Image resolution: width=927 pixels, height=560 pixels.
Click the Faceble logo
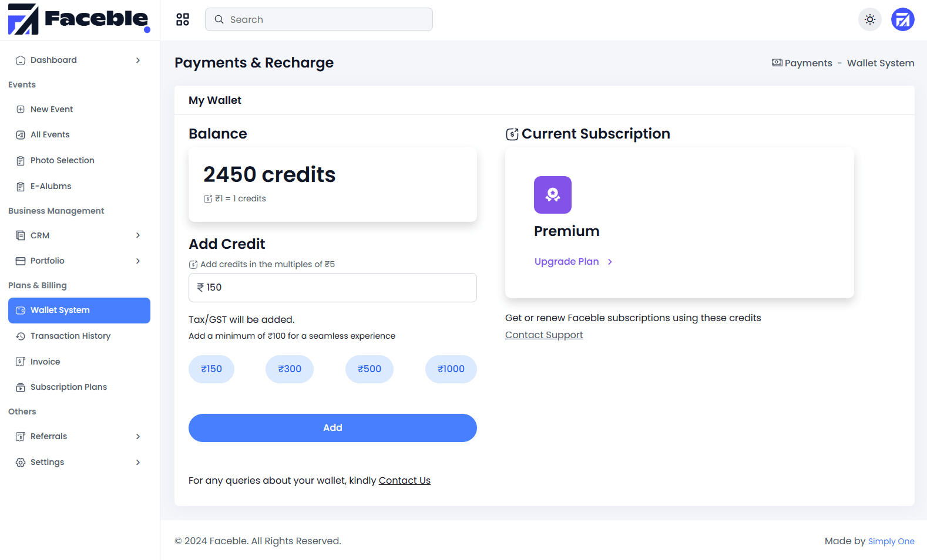pos(79,19)
